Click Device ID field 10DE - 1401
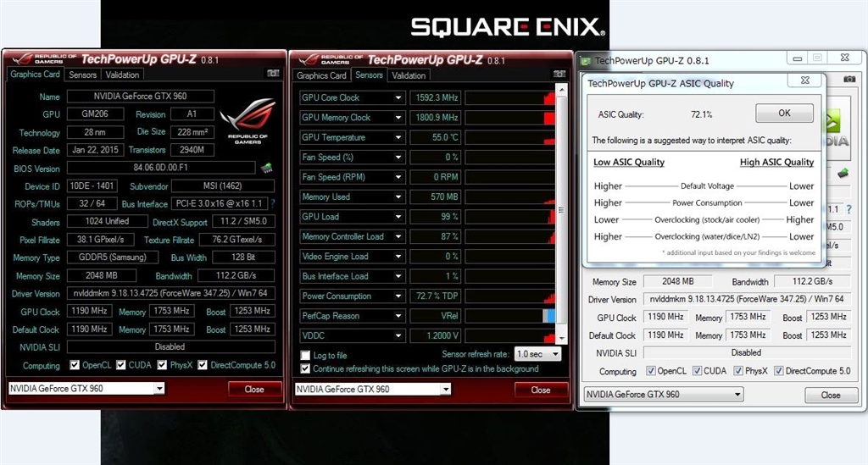Viewport: 868px width, 465px height. pyautogui.click(x=92, y=185)
